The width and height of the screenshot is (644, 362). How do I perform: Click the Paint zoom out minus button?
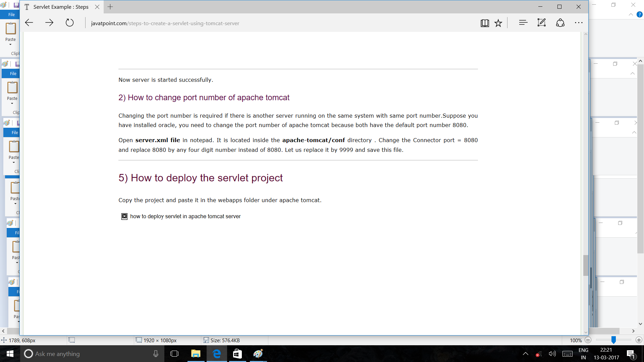(588, 340)
